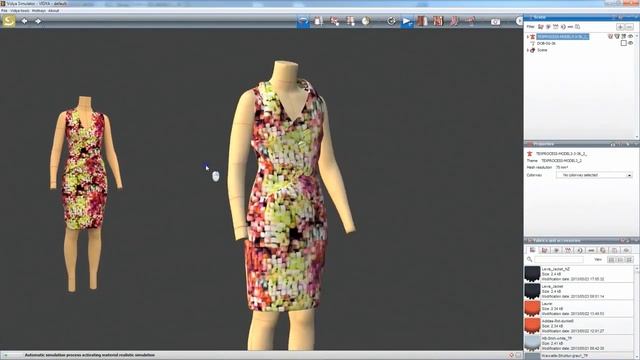The width and height of the screenshot is (640, 360).
Task: Click the Adidas-Rot-dunkel fabric entry name
Action: pos(558,321)
